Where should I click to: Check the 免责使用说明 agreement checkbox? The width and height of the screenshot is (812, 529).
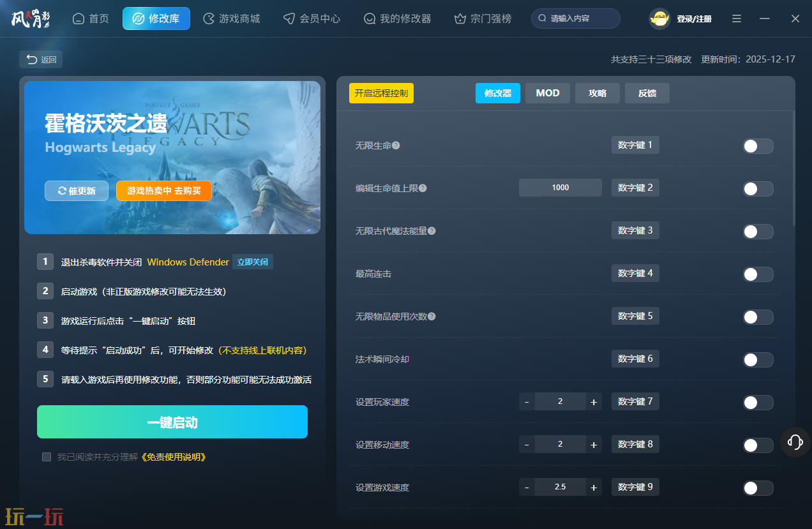(47, 457)
